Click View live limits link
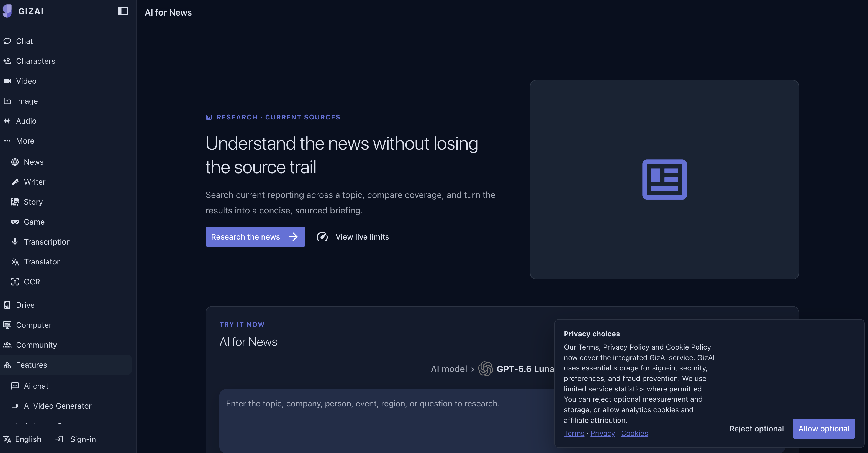 (362, 237)
